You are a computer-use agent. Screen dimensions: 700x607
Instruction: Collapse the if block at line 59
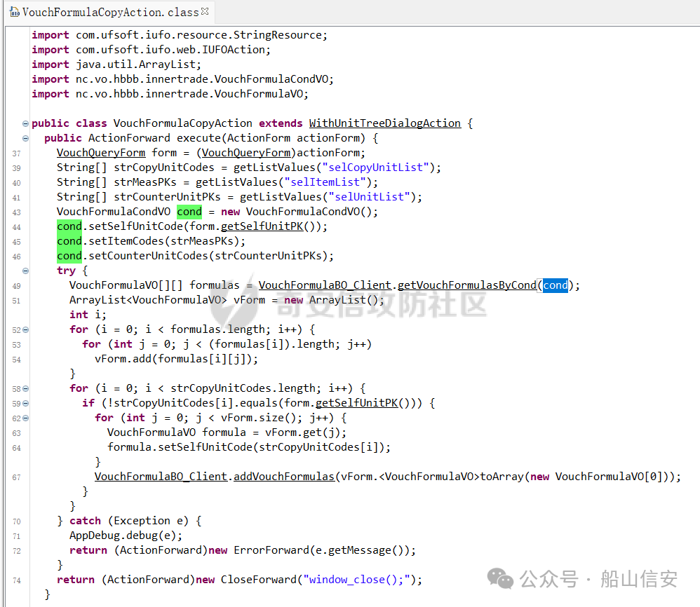26,403
